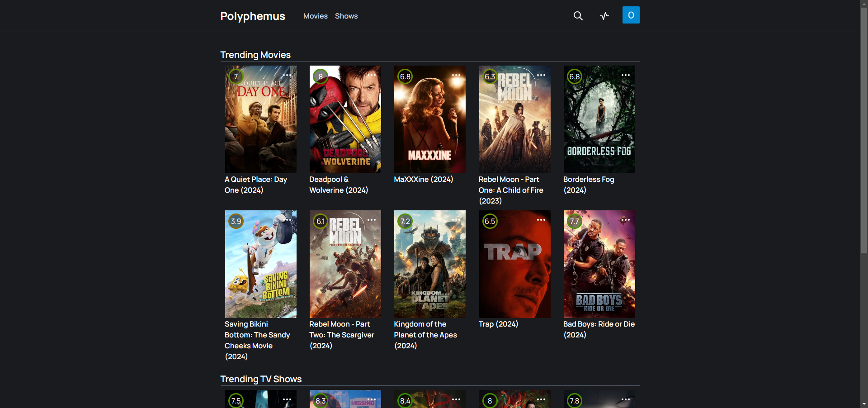Open A Quiet Place: Day One poster

coord(261,119)
